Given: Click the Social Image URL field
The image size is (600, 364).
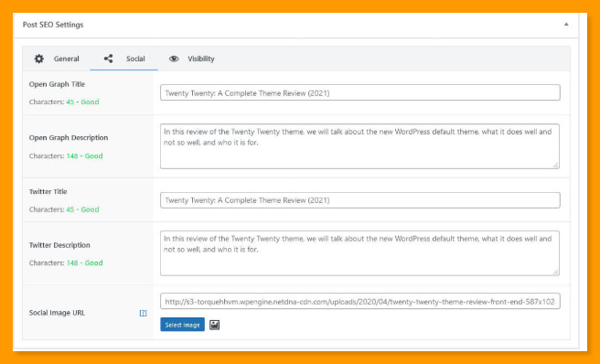Looking at the screenshot, I should (x=360, y=301).
